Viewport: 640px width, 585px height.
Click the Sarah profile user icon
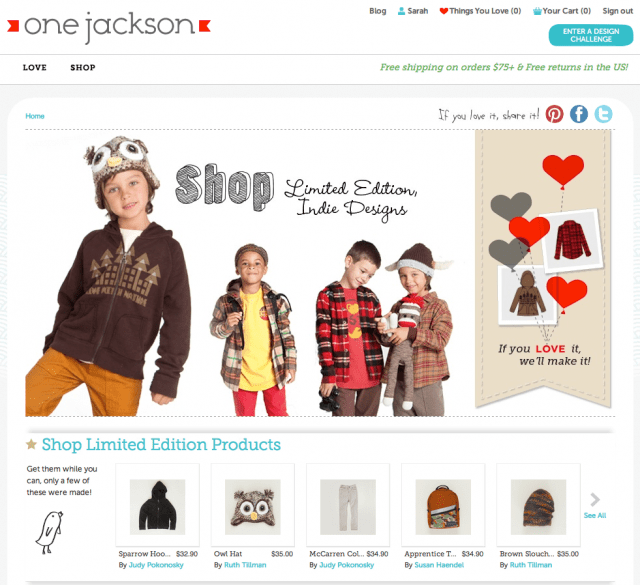point(402,11)
